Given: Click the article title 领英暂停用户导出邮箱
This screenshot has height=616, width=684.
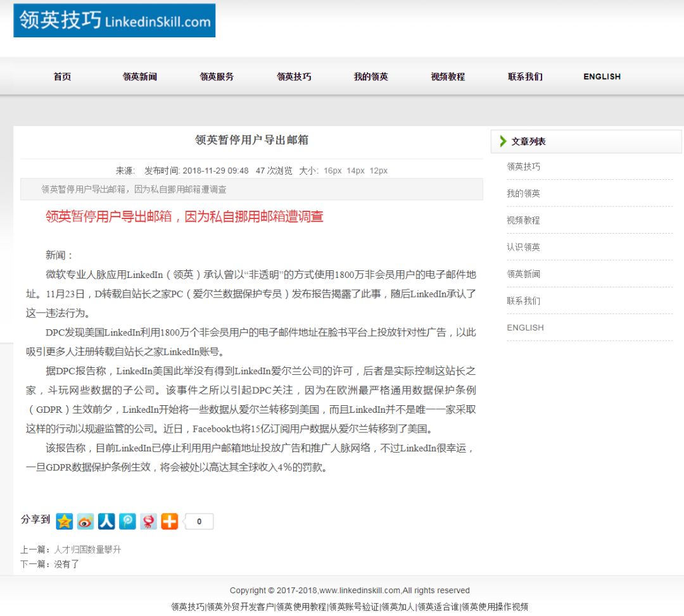Looking at the screenshot, I should pos(251,140).
